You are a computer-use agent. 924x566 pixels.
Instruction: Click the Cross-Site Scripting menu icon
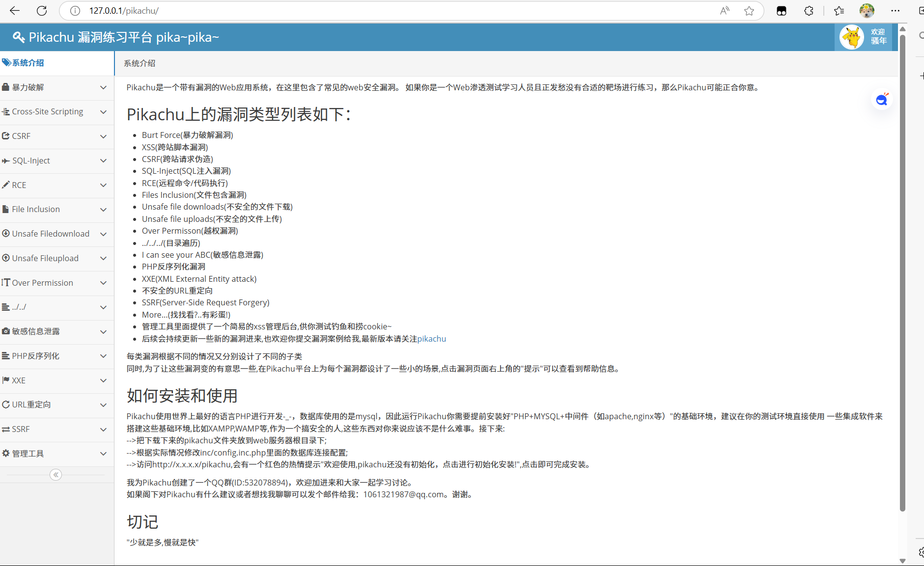click(6, 112)
